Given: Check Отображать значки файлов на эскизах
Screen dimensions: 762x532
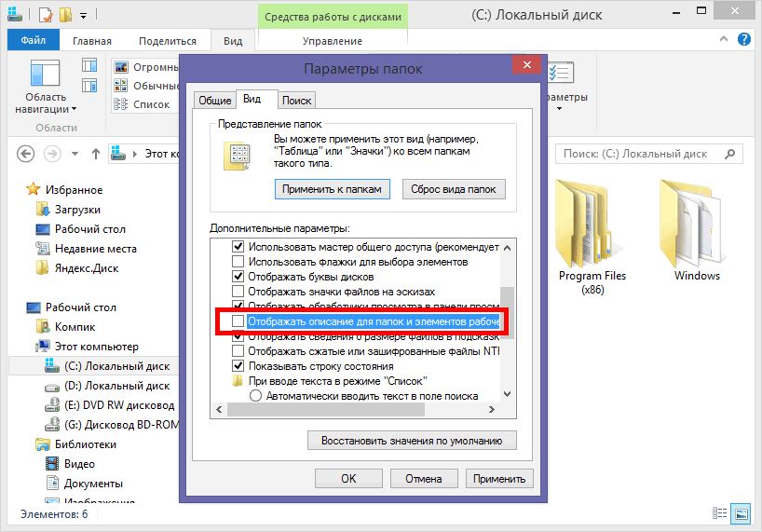Looking at the screenshot, I should [238, 292].
